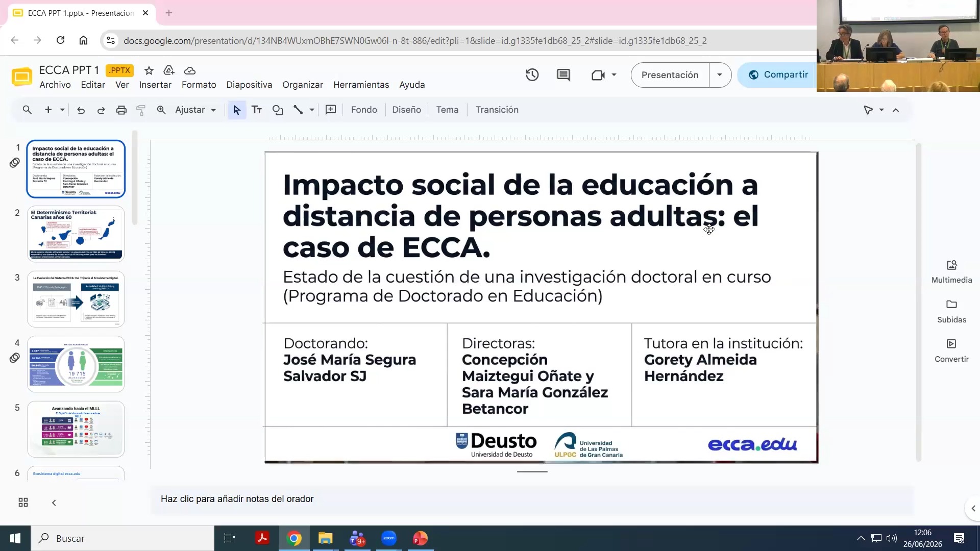
Task: Redo the last action
Action: click(x=101, y=110)
